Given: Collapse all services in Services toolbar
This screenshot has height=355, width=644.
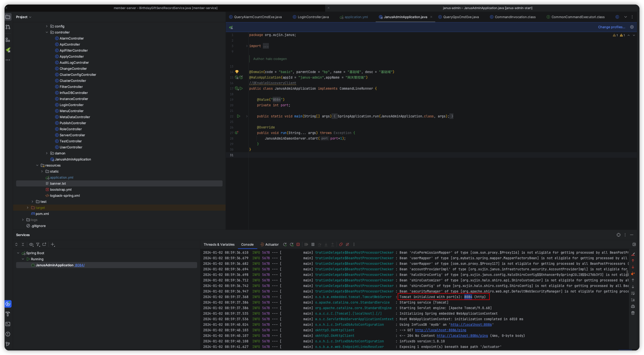Looking at the screenshot, I should pos(23,244).
